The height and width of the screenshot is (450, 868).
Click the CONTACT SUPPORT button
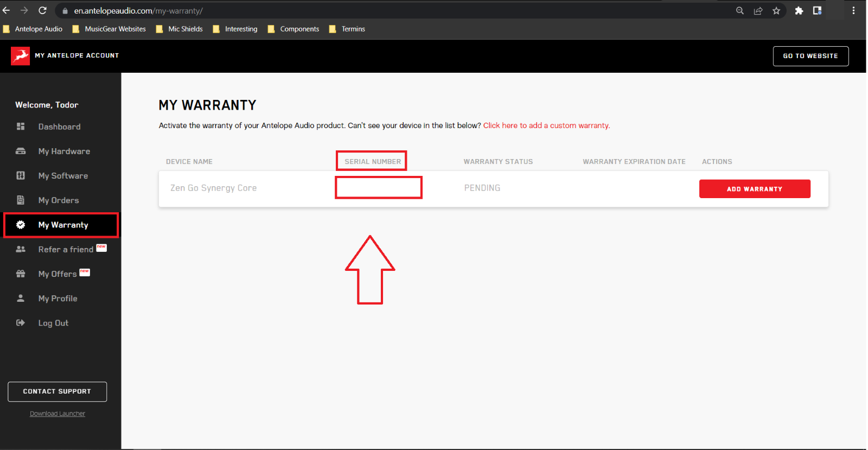[x=57, y=391]
